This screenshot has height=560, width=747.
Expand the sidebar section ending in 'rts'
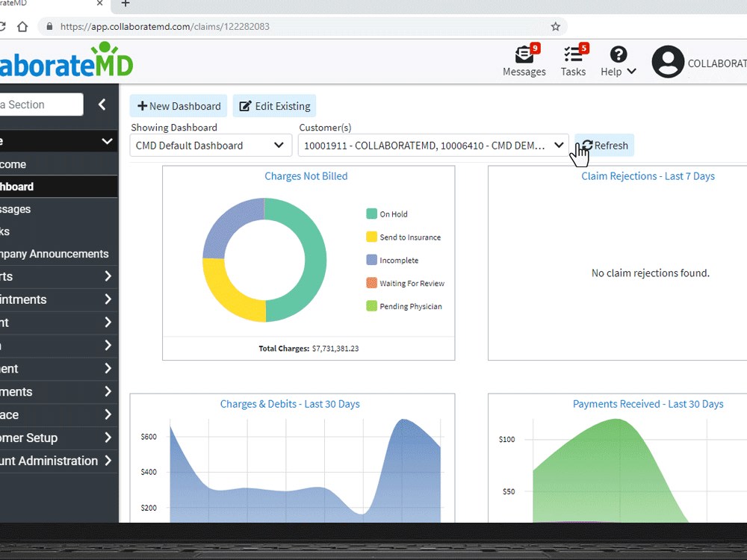click(108, 276)
